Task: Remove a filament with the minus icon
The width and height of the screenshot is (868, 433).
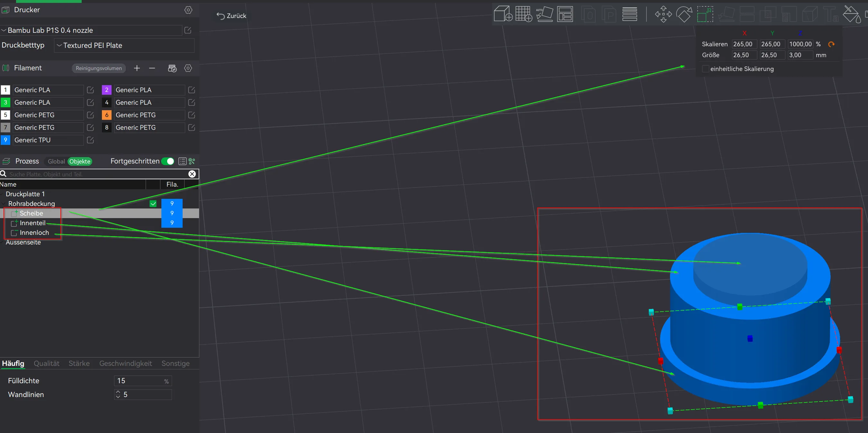Action: 152,68
